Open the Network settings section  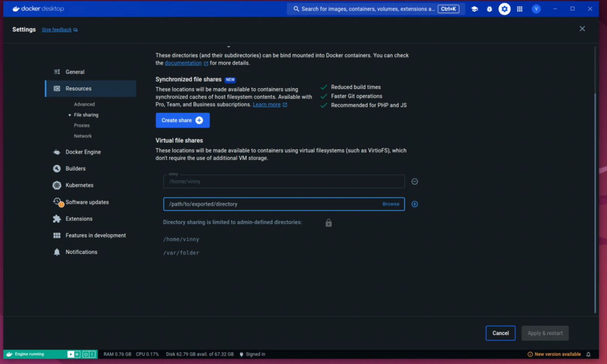(83, 136)
